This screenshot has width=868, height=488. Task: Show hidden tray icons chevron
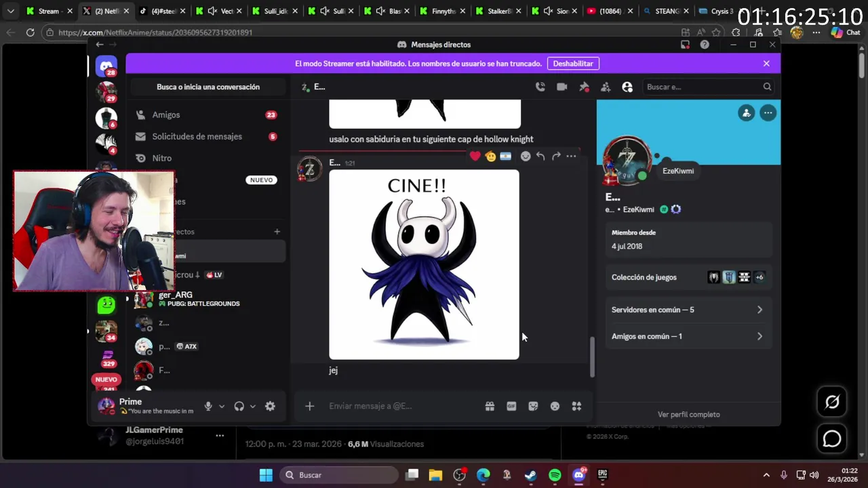point(766,475)
